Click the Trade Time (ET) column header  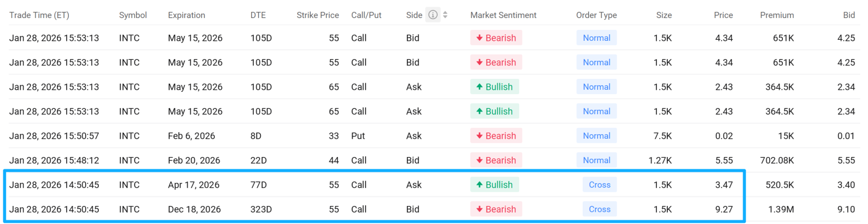pyautogui.click(x=39, y=15)
